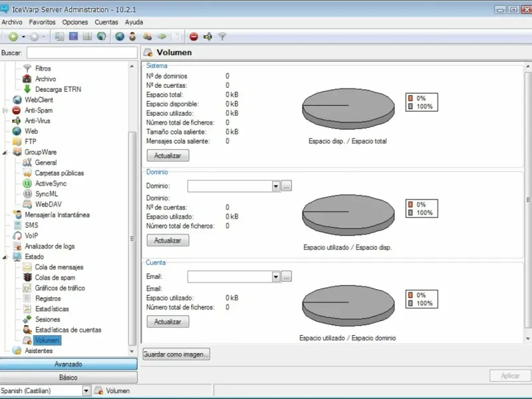
Task: Open the Email combo box dropdown
Action: pos(275,277)
